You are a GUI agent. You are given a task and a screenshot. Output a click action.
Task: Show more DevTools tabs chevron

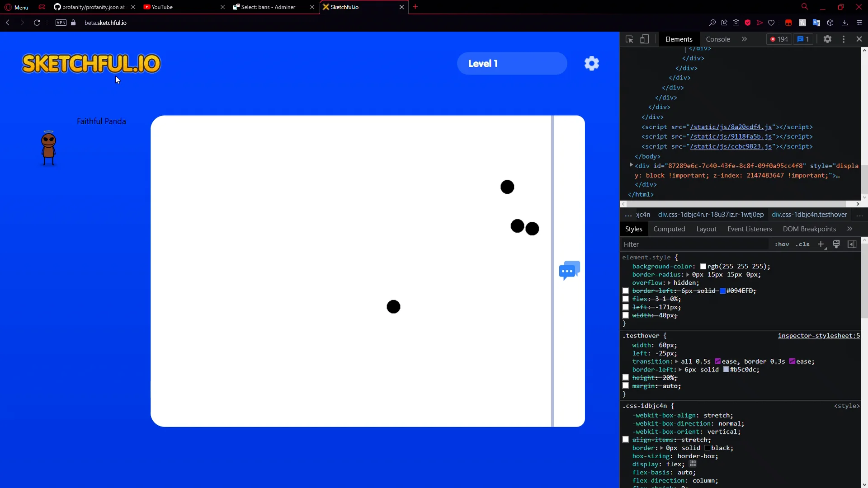pos(744,39)
